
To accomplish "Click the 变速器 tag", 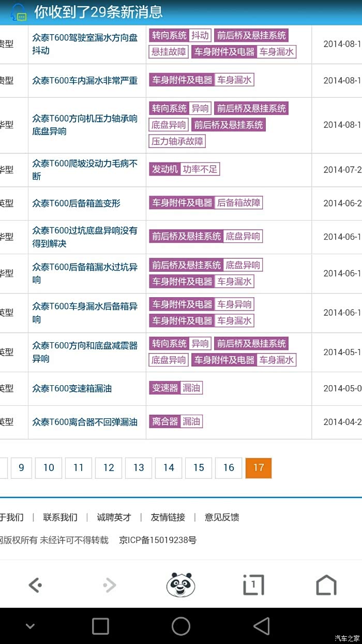I will [x=165, y=388].
